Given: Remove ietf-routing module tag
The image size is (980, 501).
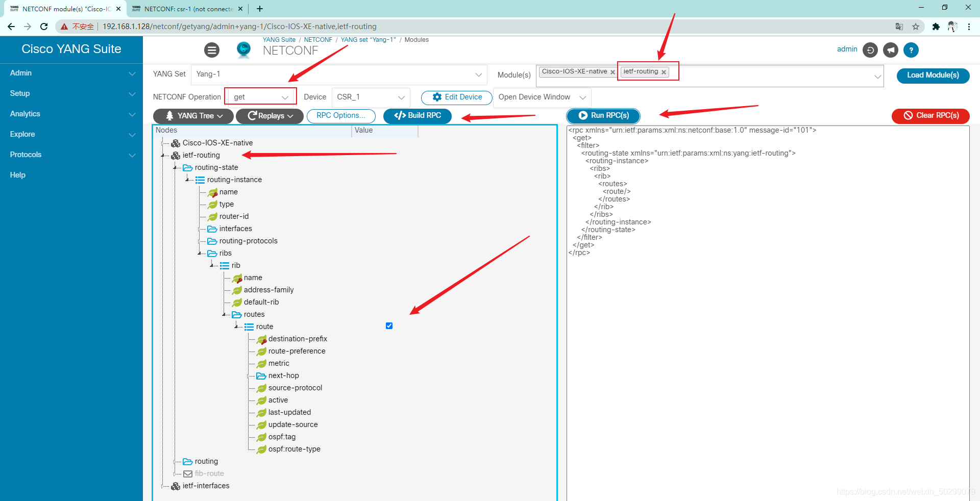Looking at the screenshot, I should pyautogui.click(x=664, y=72).
